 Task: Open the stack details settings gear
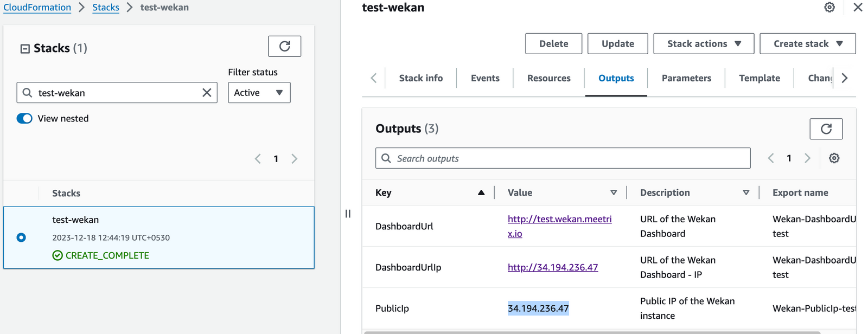tap(829, 8)
